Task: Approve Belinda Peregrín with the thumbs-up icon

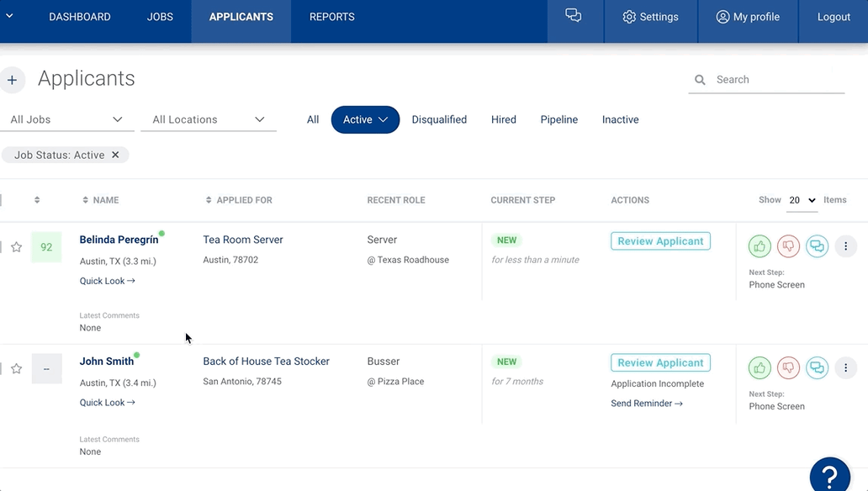Action: [x=759, y=245]
